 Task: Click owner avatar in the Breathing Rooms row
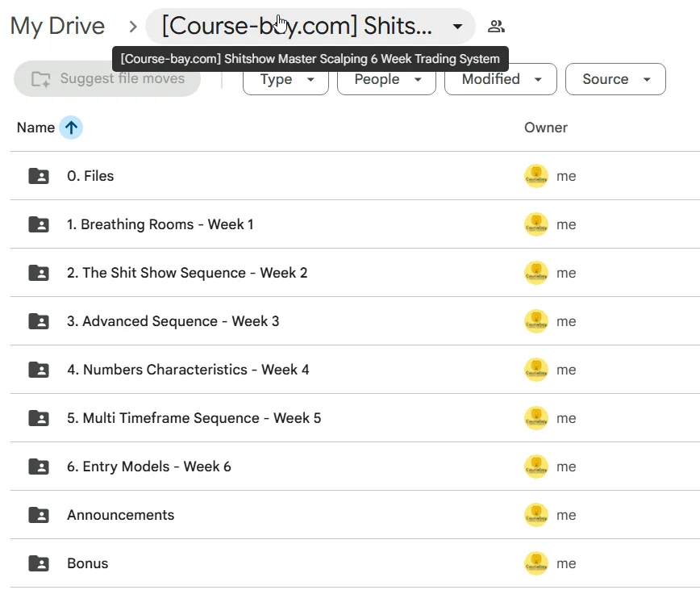click(536, 224)
